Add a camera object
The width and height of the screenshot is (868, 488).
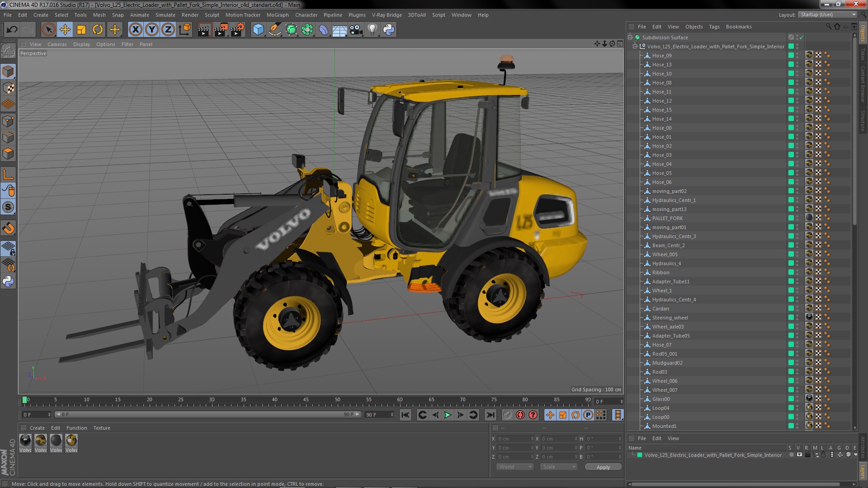point(356,30)
